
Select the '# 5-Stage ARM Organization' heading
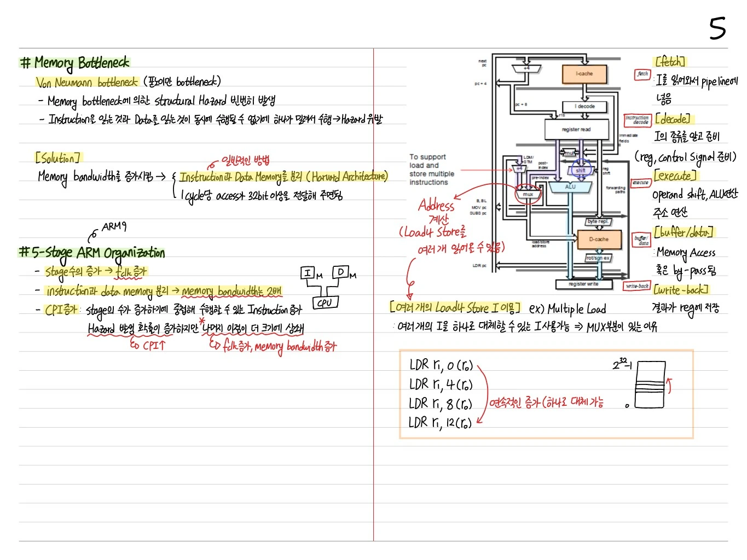pos(92,253)
